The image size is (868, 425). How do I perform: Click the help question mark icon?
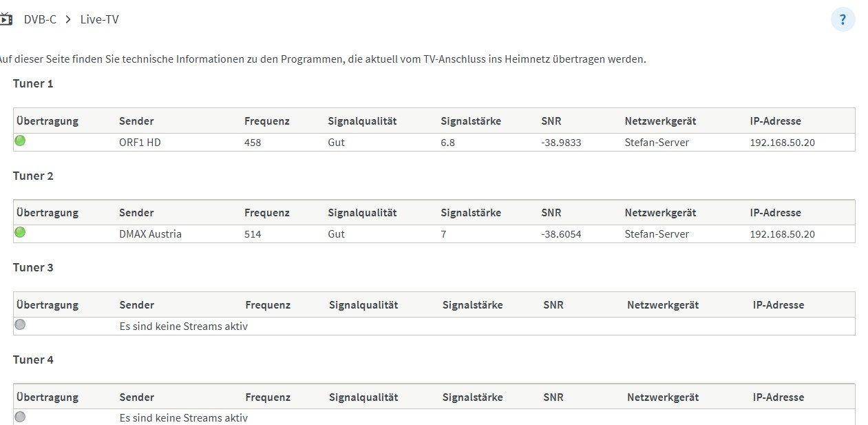(x=843, y=19)
